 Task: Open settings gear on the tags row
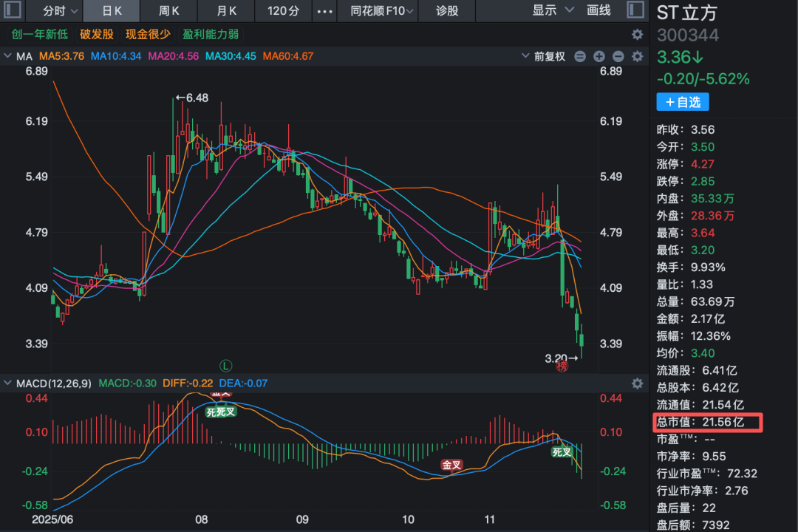637,35
